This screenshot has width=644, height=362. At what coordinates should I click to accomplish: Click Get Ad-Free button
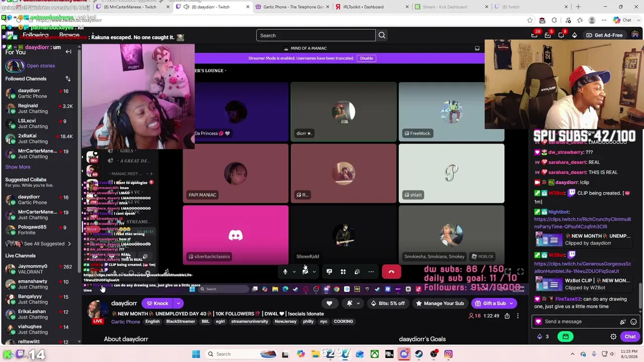coord(604,35)
